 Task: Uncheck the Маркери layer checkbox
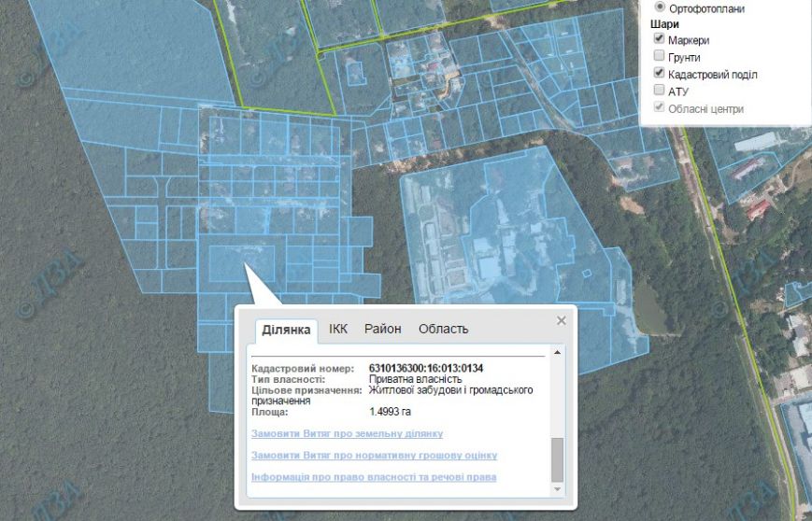click(660, 40)
